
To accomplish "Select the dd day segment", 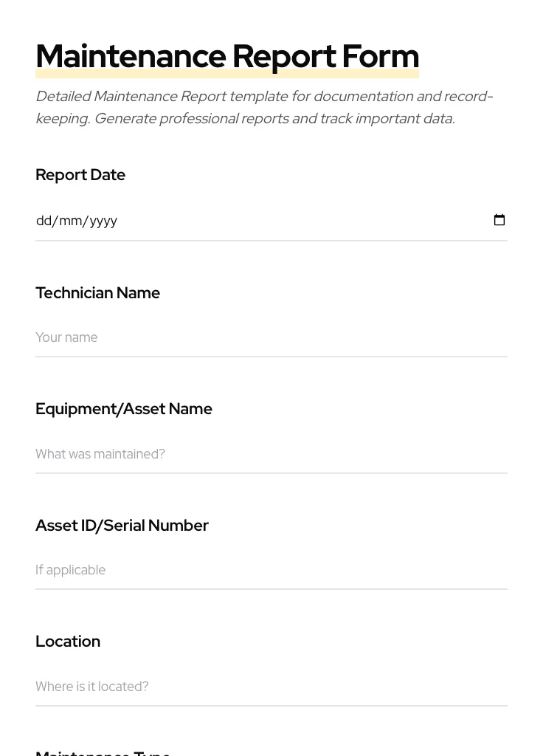I will click(44, 221).
